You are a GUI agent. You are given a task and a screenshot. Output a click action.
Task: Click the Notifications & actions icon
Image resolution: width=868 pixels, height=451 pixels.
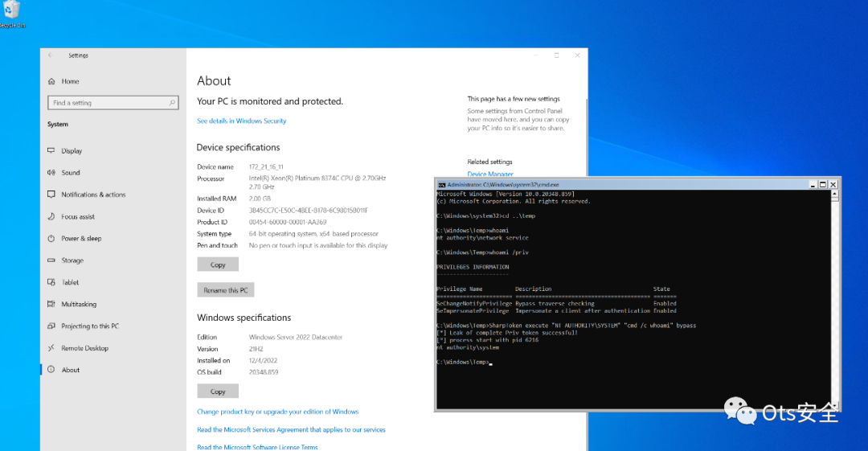point(51,194)
